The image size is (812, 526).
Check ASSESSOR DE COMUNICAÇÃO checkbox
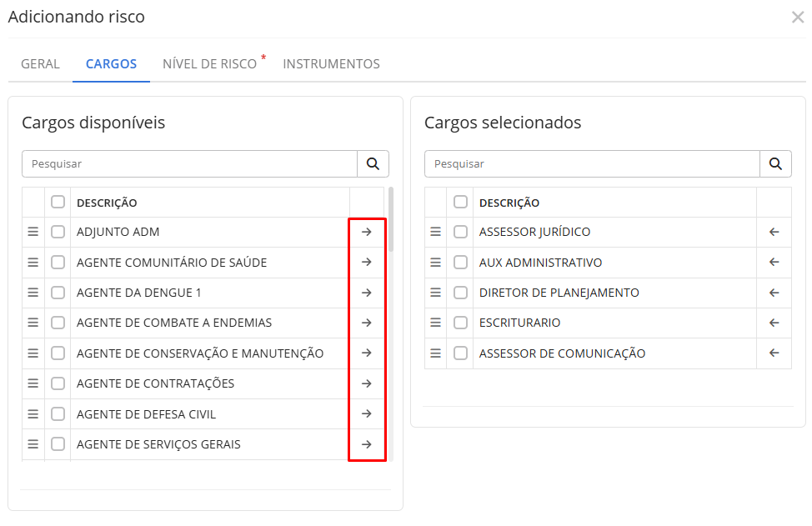click(460, 353)
